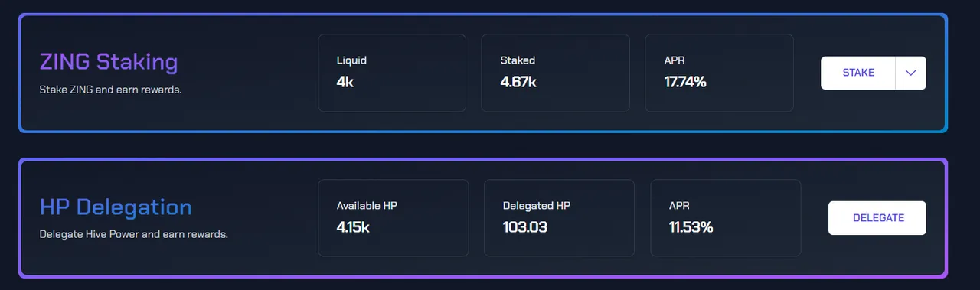980x290 pixels.
Task: Select the ZING Staking heading
Action: 109,62
